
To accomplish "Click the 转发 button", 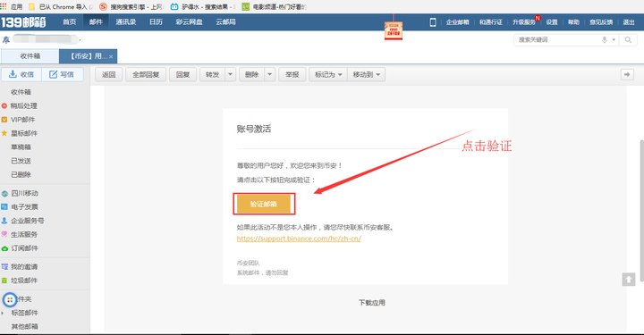I will coord(212,75).
